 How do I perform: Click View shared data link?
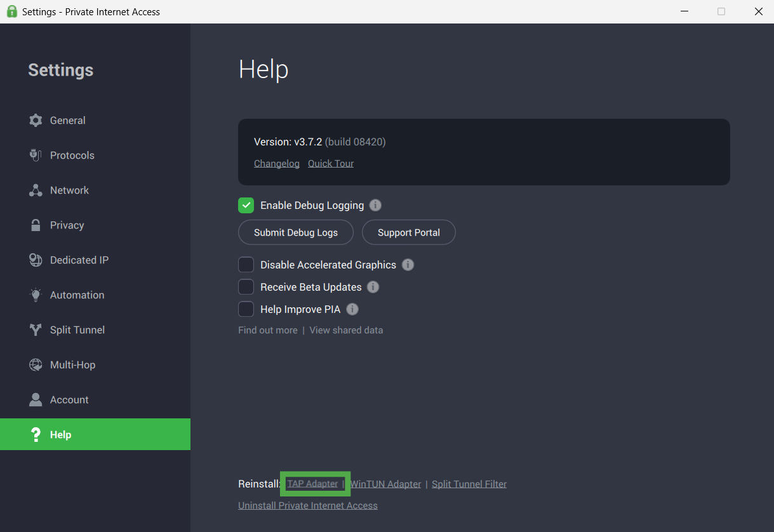[346, 330]
